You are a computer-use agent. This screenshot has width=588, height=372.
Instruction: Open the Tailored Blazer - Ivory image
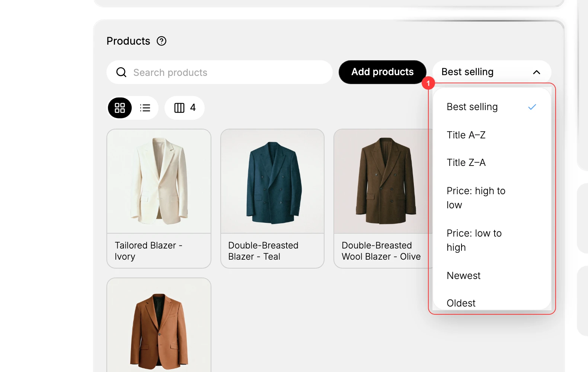[159, 181]
